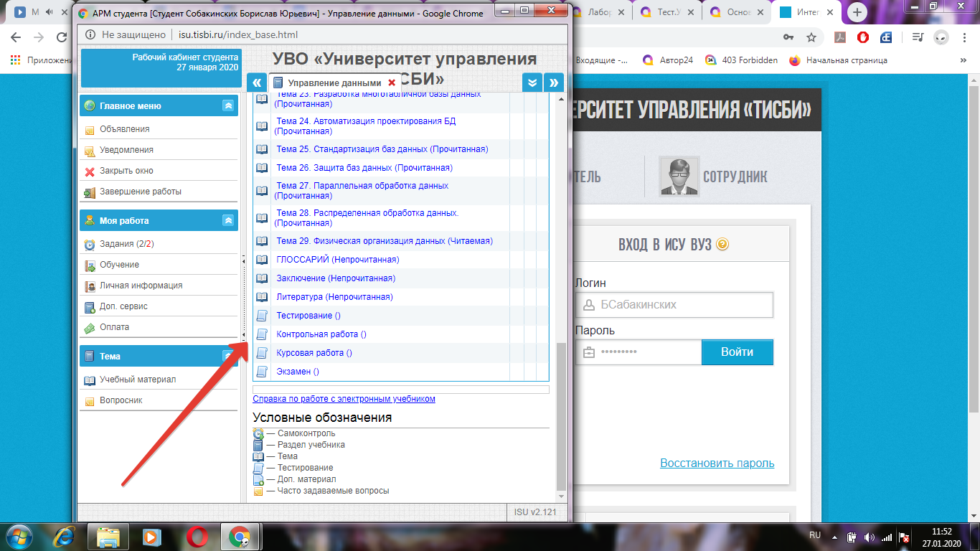Open Личная информация sidebar item
Image resolution: width=980 pixels, height=551 pixels.
pos(141,286)
